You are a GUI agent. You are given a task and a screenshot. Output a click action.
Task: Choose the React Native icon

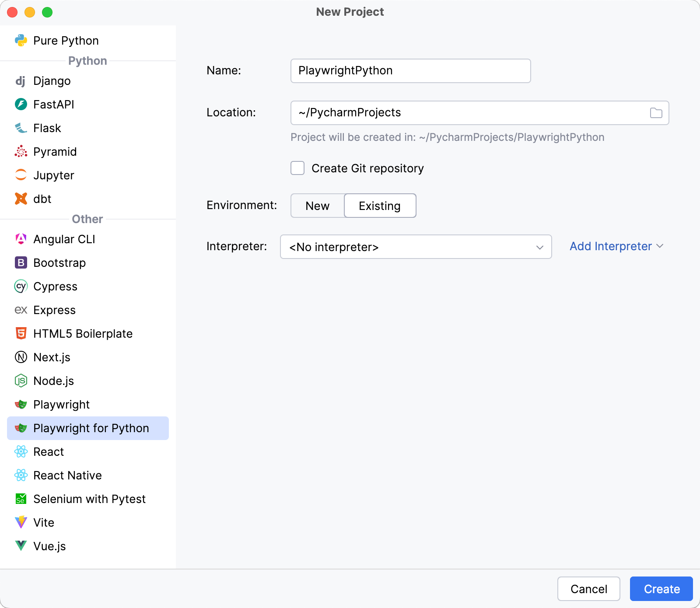[21, 475]
